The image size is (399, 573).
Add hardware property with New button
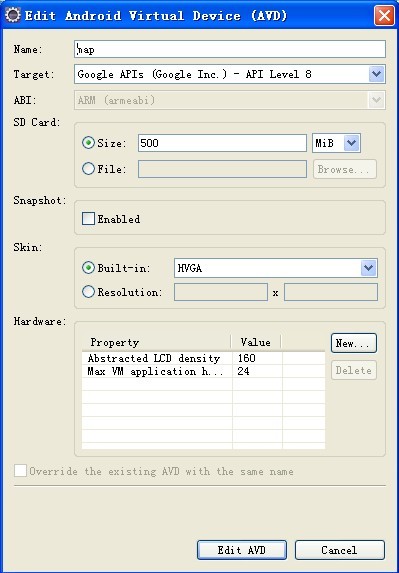354,343
